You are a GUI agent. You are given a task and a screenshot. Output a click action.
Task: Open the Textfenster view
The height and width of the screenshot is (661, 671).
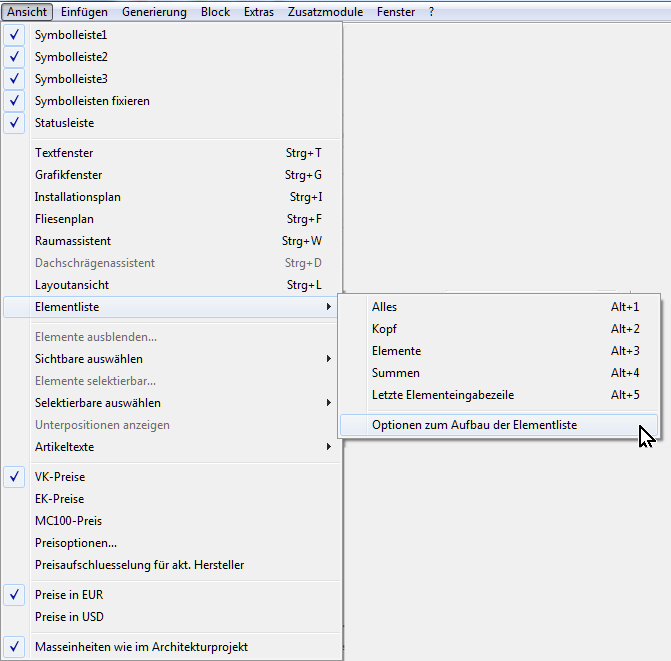[x=64, y=153]
